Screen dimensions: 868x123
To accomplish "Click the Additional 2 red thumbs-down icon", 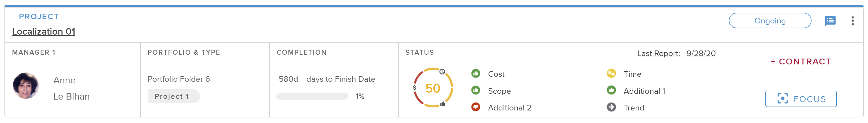I will 475,107.
